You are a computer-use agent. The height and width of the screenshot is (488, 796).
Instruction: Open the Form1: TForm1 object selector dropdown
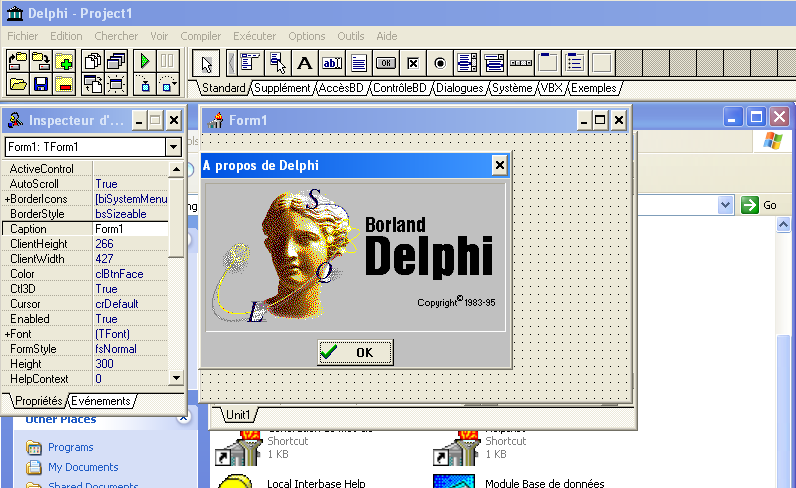click(x=173, y=147)
